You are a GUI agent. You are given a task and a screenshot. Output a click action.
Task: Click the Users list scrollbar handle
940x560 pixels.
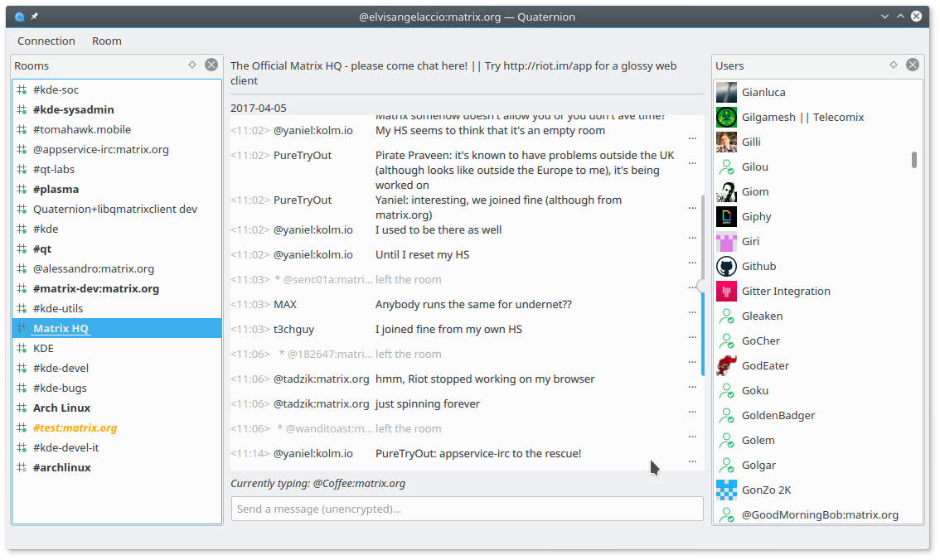pyautogui.click(x=913, y=160)
